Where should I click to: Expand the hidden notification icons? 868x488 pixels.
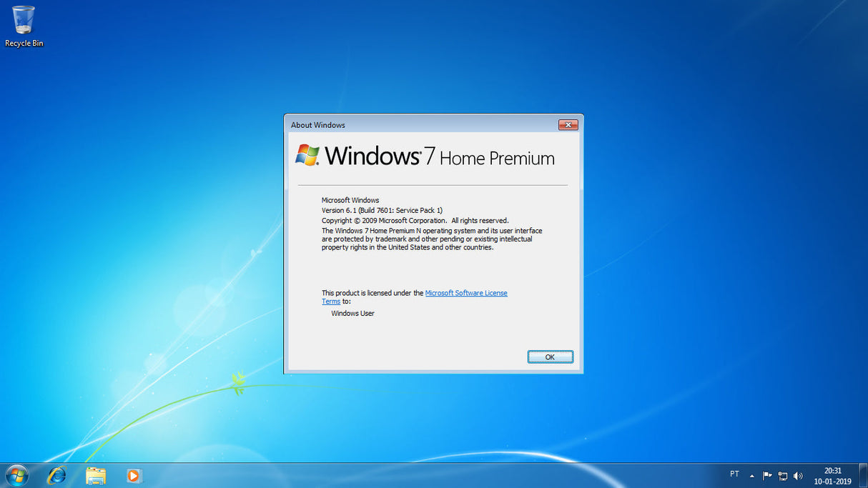coord(751,475)
